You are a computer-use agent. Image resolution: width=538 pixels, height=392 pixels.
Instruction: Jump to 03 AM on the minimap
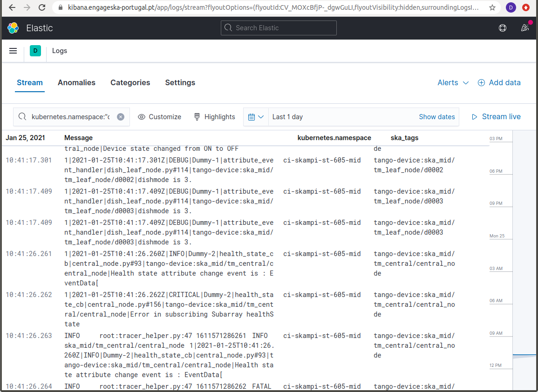pos(496,269)
